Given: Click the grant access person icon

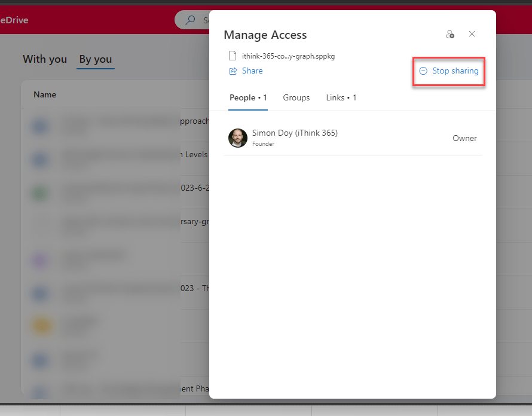Looking at the screenshot, I should click(x=450, y=35).
